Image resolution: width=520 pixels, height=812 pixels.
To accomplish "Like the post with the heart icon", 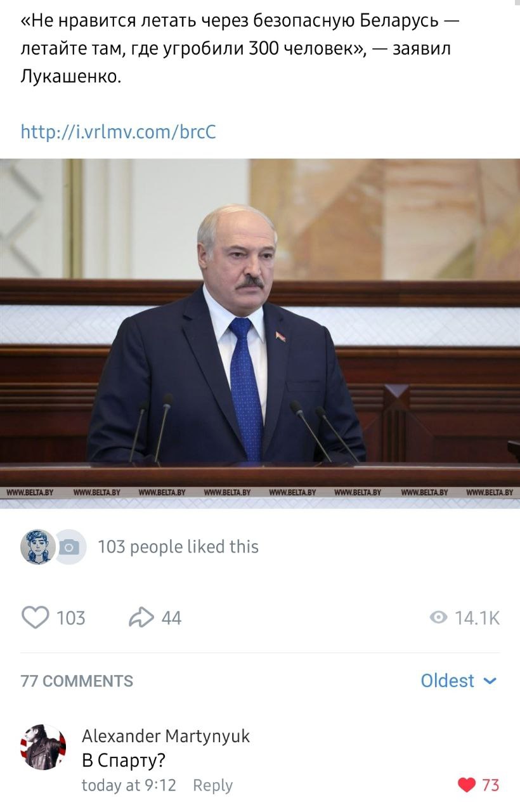I will (x=36, y=617).
